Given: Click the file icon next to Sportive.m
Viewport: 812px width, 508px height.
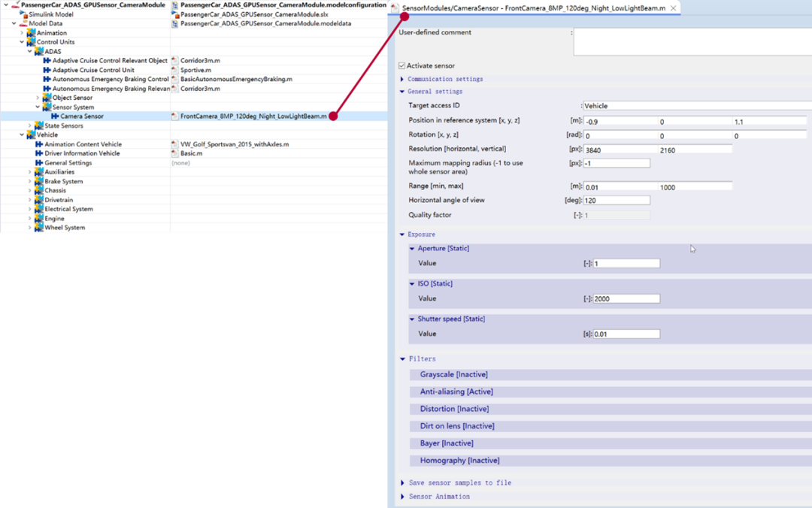Looking at the screenshot, I should coord(175,70).
